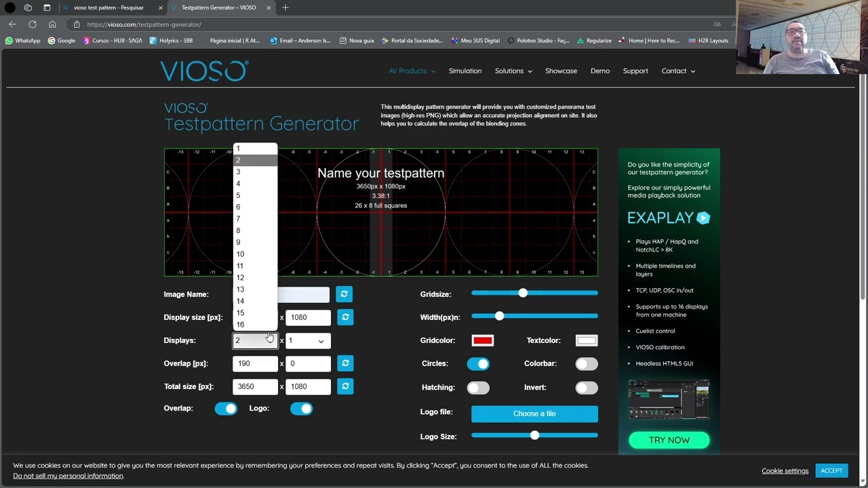This screenshot has height=488, width=868.
Task: Select option 12 in Displays dropdown
Action: pyautogui.click(x=255, y=277)
